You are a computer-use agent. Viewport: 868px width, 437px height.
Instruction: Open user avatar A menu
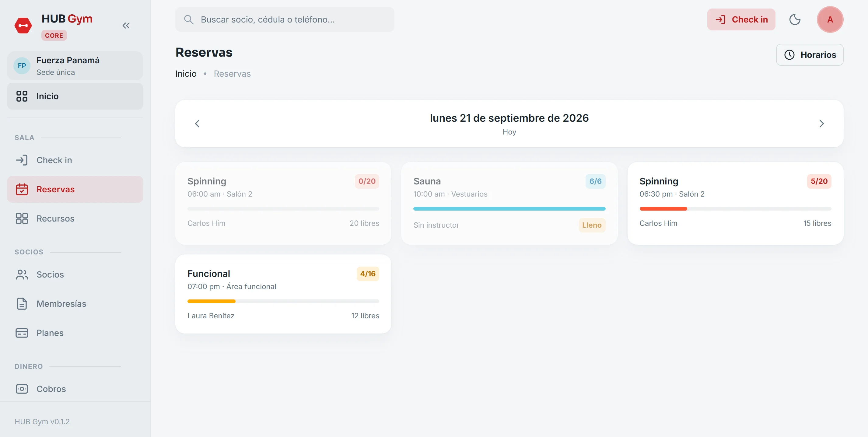pos(830,19)
